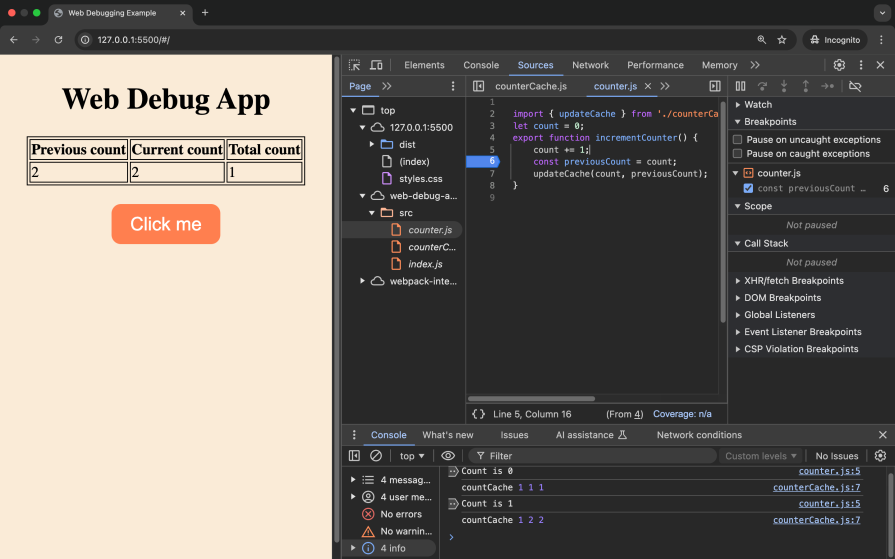Open counter.js:5 link for Count is 0
The height and width of the screenshot is (559, 895).
click(829, 471)
